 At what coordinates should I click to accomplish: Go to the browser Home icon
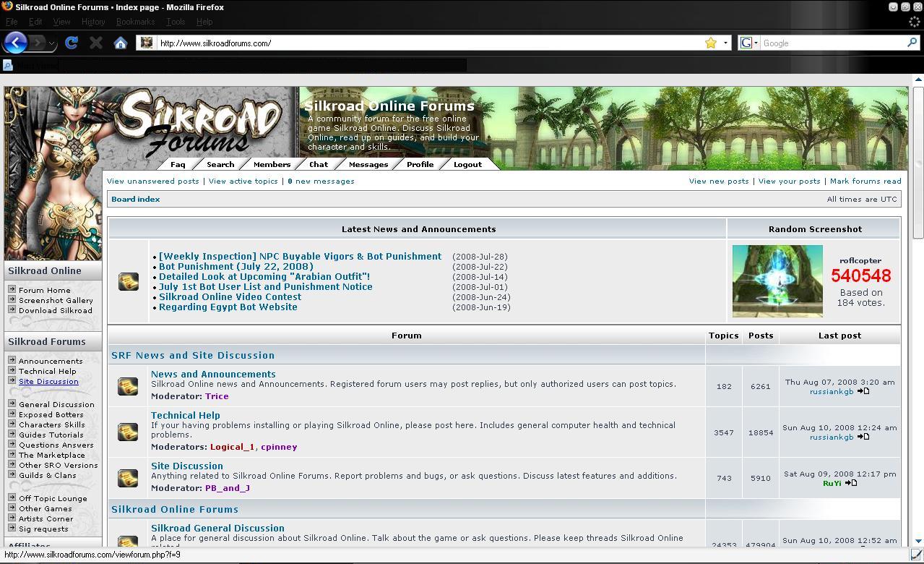[121, 43]
